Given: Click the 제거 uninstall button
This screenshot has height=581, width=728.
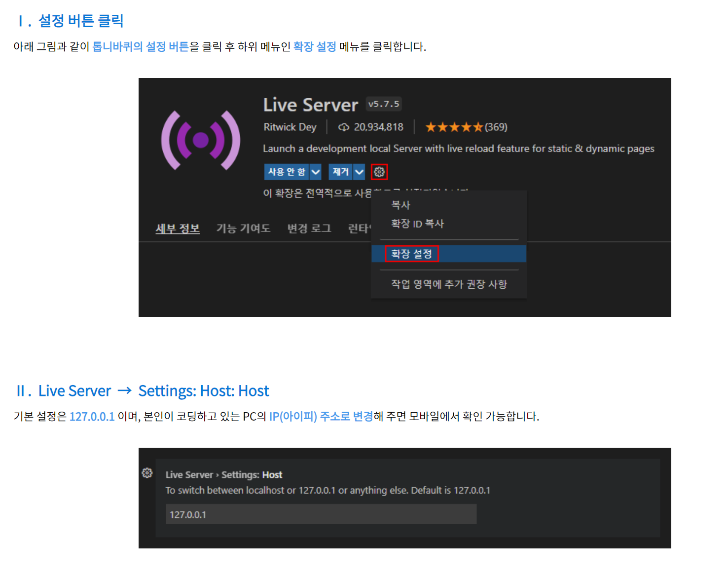Looking at the screenshot, I should (x=340, y=172).
